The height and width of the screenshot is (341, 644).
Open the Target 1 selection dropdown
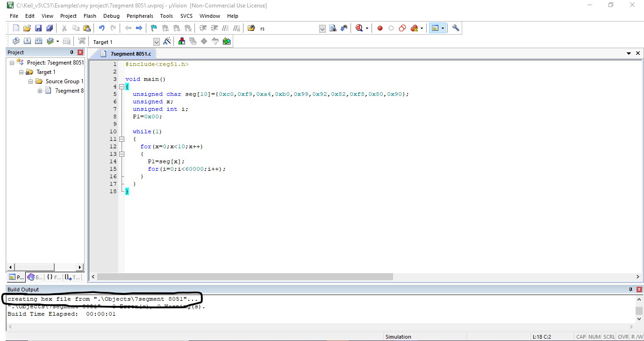coord(156,41)
